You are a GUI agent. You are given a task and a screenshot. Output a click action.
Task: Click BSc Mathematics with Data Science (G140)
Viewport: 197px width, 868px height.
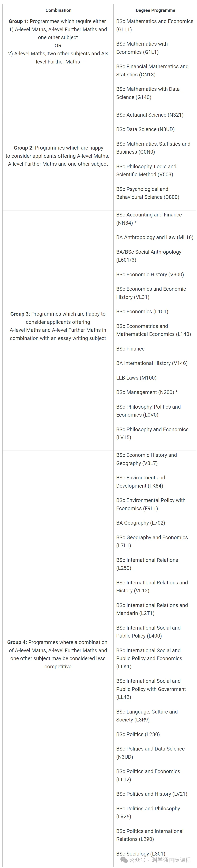148,93
